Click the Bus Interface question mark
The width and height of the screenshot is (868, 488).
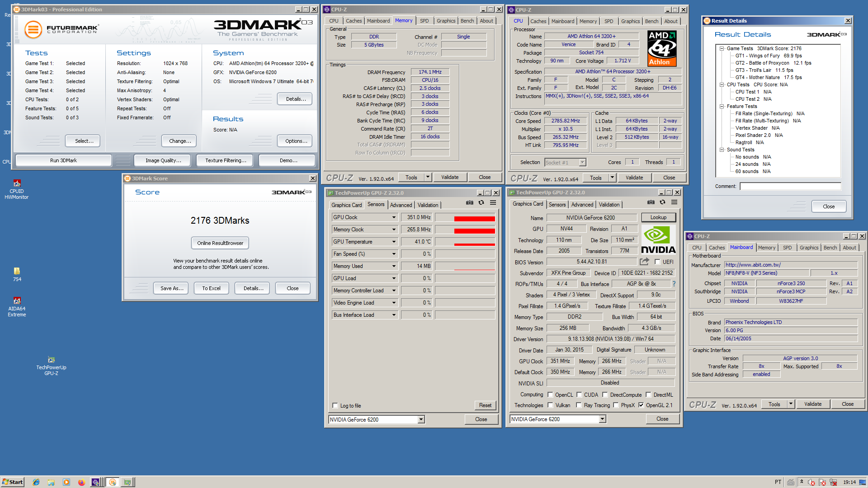point(674,284)
